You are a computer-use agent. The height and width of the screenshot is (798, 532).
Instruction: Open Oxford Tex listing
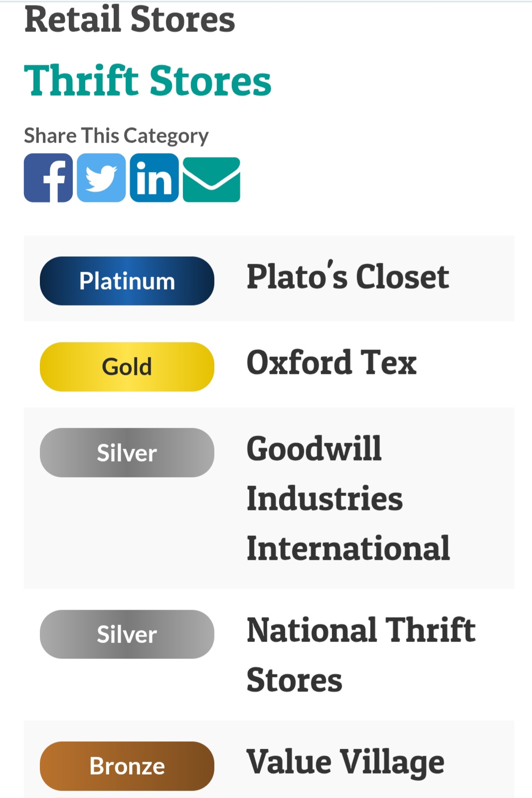pyautogui.click(x=331, y=363)
